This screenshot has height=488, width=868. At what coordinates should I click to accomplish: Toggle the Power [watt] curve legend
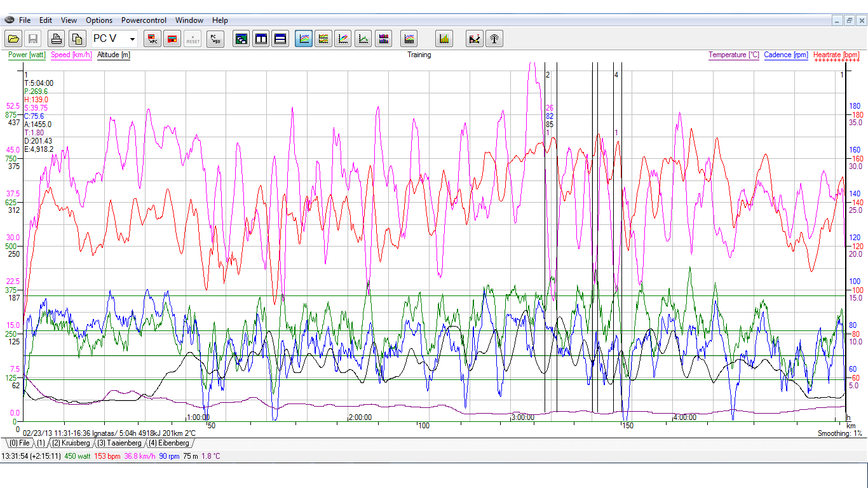click(27, 55)
